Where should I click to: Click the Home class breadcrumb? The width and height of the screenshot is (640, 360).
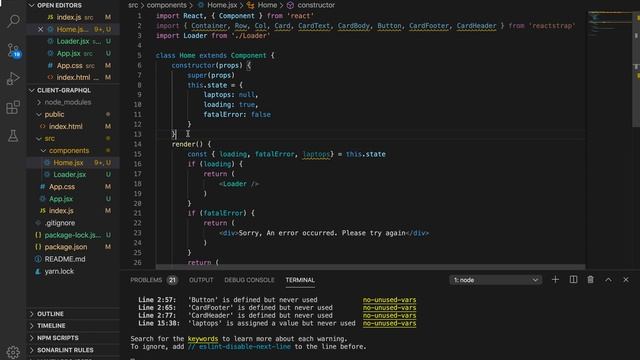(262, 5)
